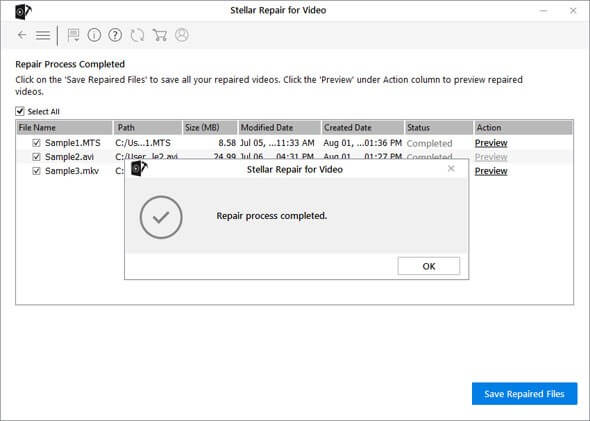Click the Path column header

point(148,128)
